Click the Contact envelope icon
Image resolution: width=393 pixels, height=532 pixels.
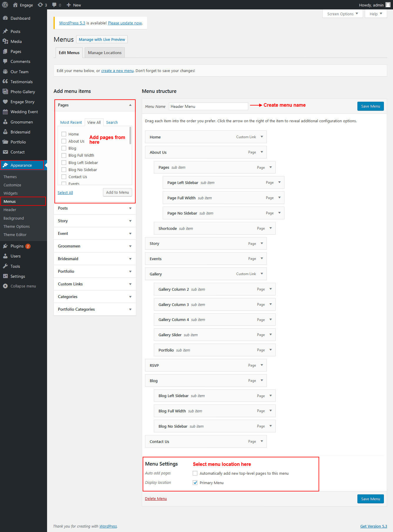5,152
